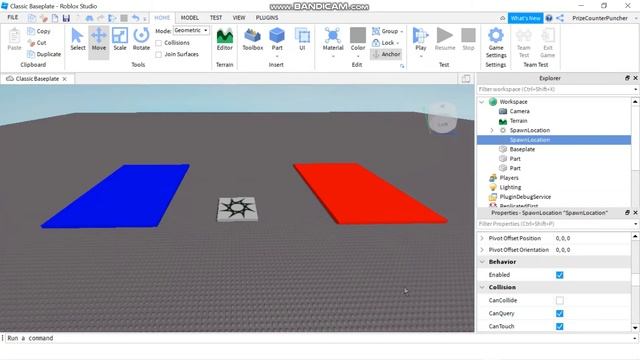Screen dimensions: 640x360
Task: Collapse the Collision section
Action: pyautogui.click(x=482, y=287)
